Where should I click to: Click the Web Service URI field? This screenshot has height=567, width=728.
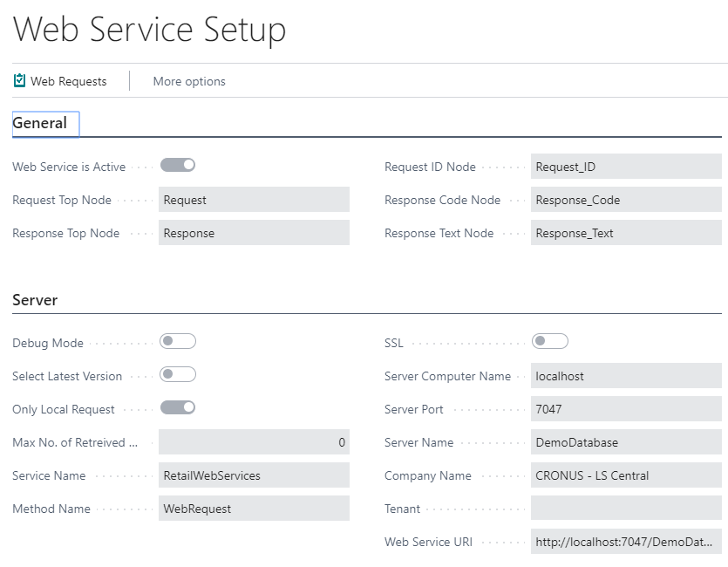click(x=626, y=542)
